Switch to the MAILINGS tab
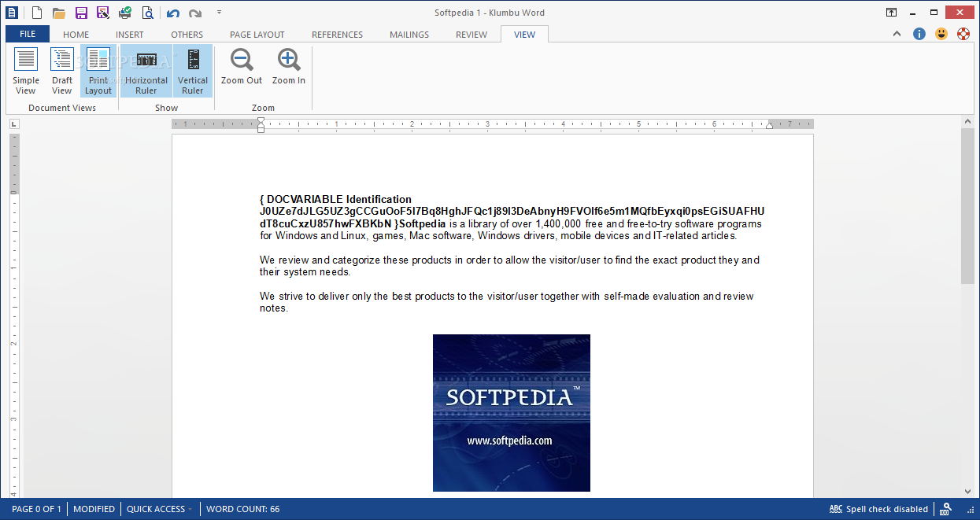980x520 pixels. pyautogui.click(x=409, y=35)
